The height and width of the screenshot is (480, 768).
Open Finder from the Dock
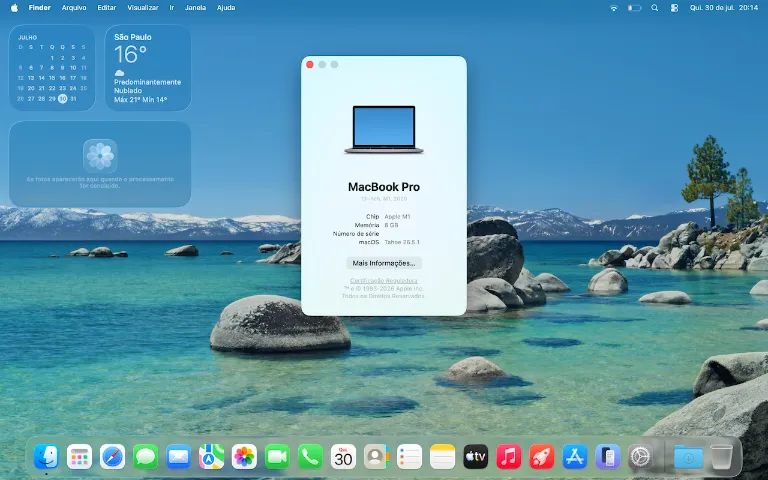coord(46,456)
